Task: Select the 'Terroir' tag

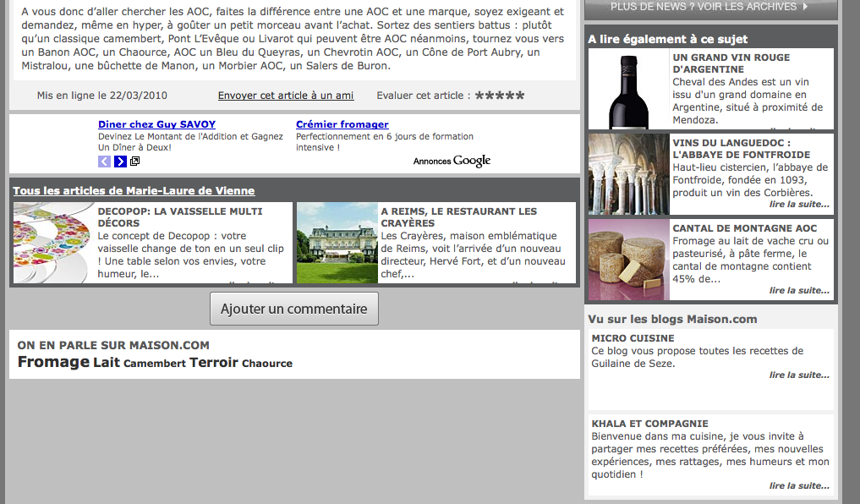Action: 214,362
